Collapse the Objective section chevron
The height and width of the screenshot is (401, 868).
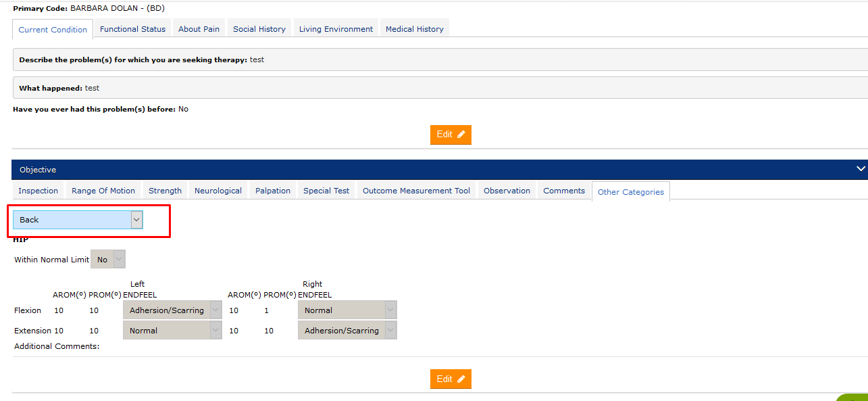[x=860, y=169]
